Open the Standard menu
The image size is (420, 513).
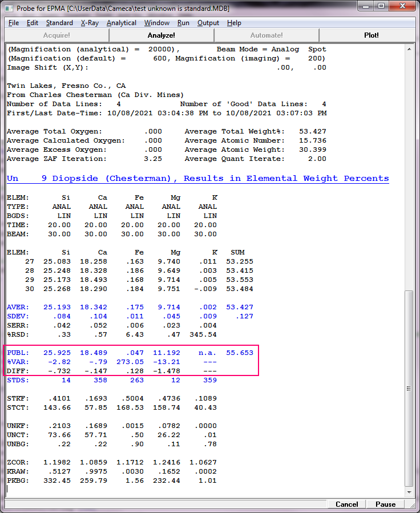tap(59, 23)
